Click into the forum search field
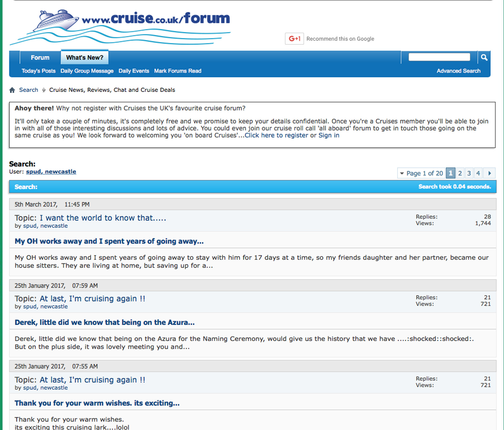Viewport: 504px width, 430px height. coord(439,57)
